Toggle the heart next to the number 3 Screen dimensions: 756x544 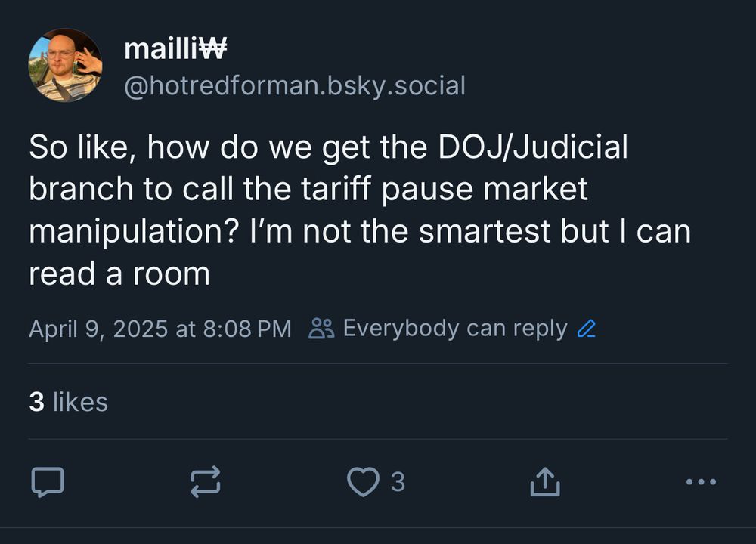pos(365,482)
